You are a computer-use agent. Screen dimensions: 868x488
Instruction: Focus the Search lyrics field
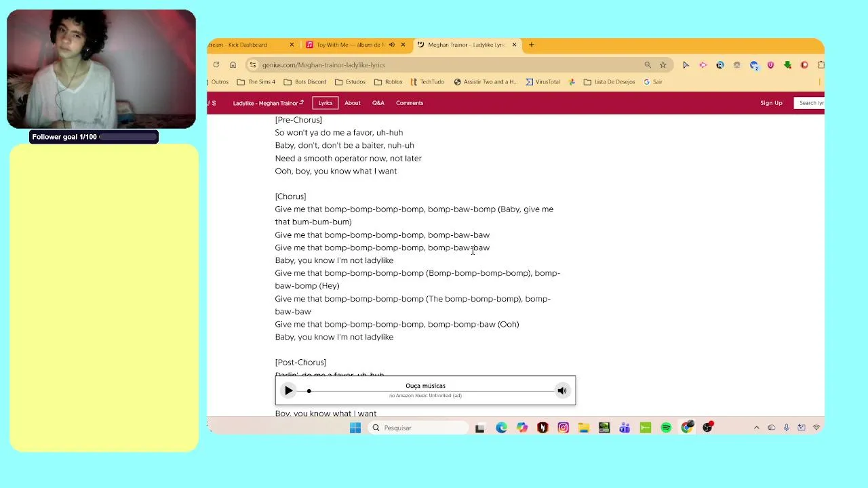pyautogui.click(x=809, y=103)
